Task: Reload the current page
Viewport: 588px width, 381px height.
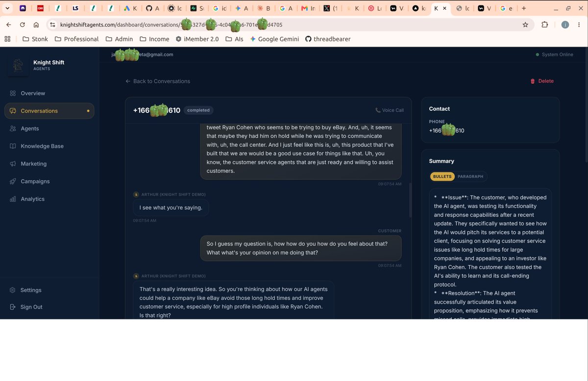Action: click(x=23, y=25)
